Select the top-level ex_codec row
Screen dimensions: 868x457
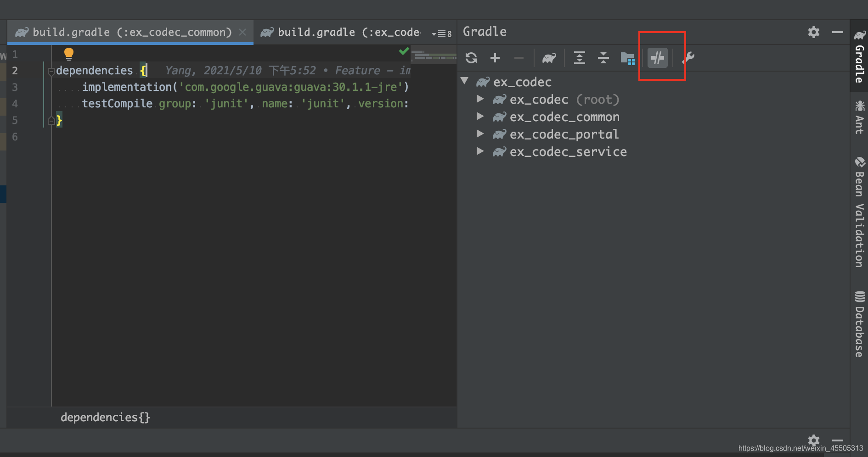coord(653,82)
